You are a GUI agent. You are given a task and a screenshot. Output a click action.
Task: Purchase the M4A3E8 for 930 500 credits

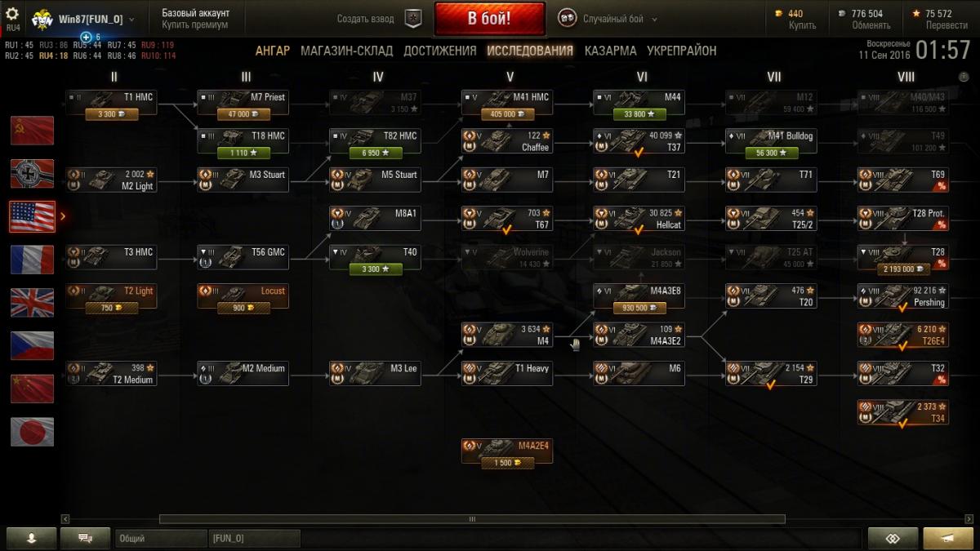(x=639, y=308)
